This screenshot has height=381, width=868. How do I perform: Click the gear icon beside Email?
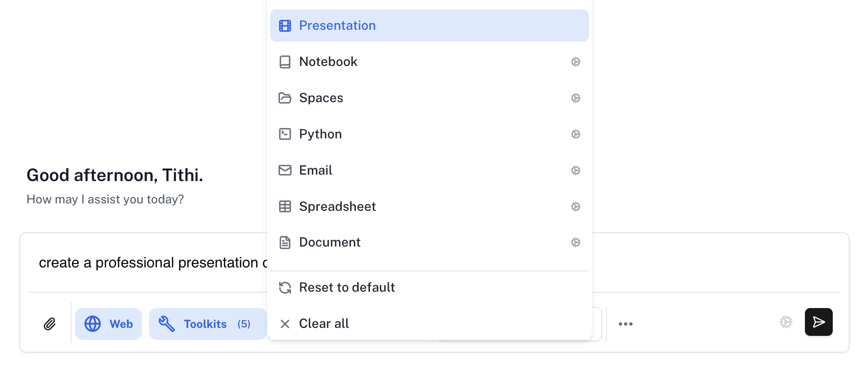pos(576,171)
